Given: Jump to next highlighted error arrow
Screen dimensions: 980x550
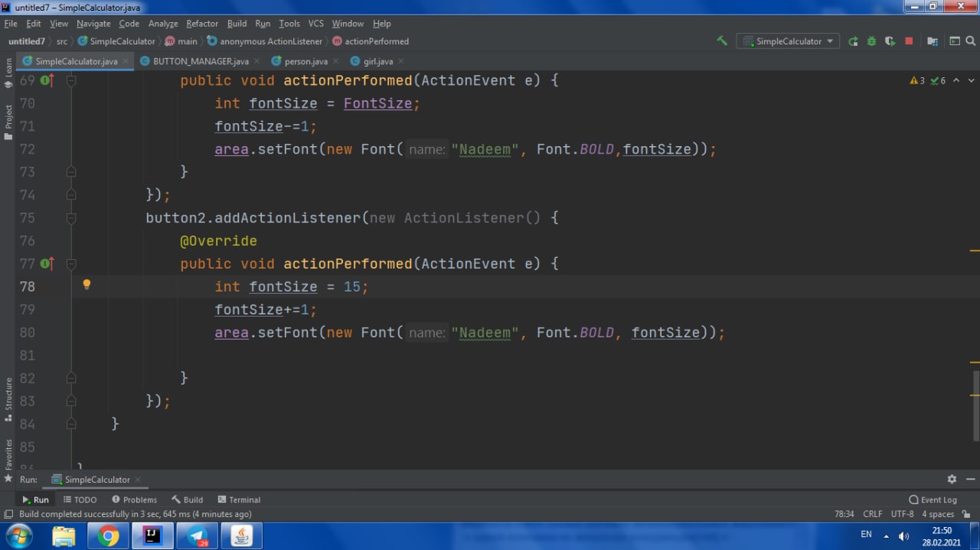Looking at the screenshot, I should (972, 80).
